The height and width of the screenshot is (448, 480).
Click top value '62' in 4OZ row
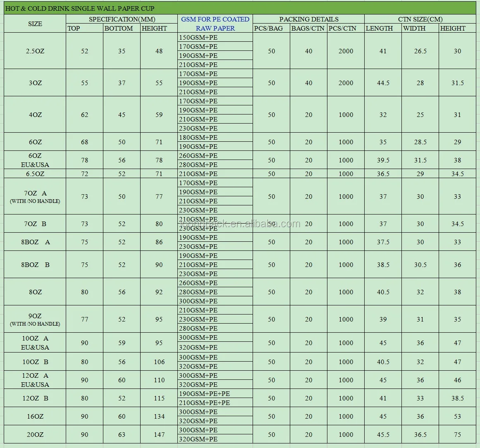tap(84, 114)
